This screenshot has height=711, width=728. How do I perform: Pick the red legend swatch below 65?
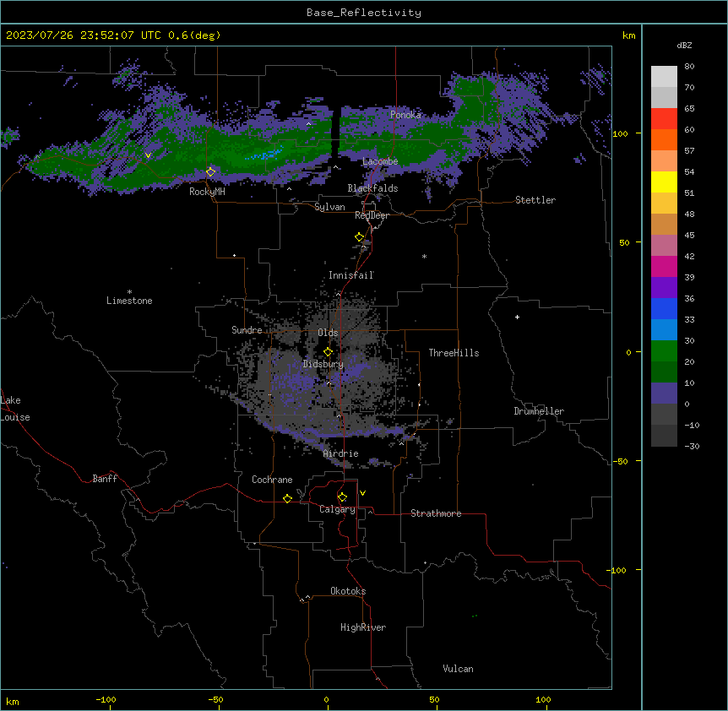[x=664, y=118]
